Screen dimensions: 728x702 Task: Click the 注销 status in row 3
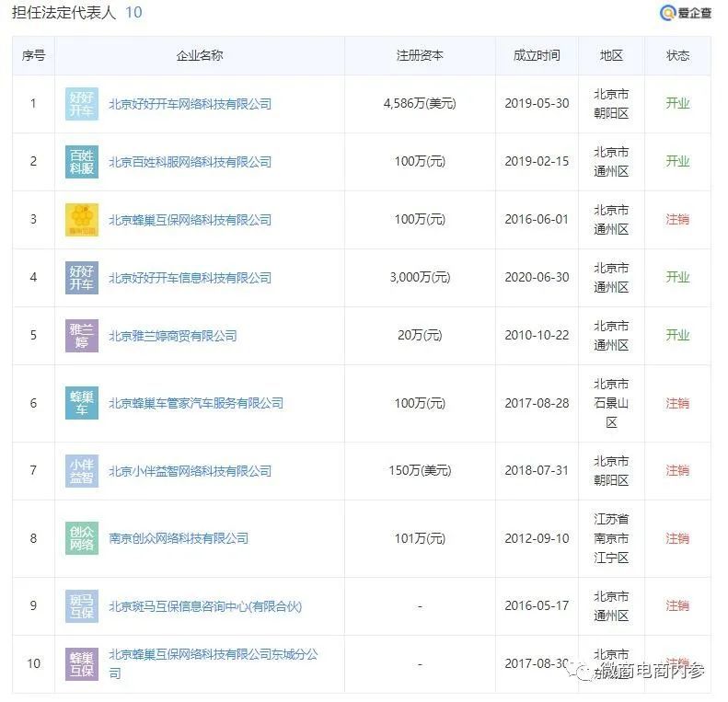[677, 219]
